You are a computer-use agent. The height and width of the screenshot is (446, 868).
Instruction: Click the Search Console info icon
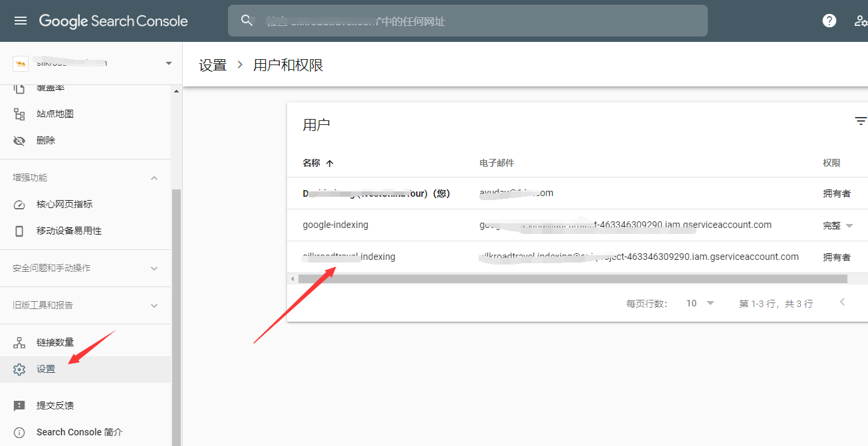point(19,432)
